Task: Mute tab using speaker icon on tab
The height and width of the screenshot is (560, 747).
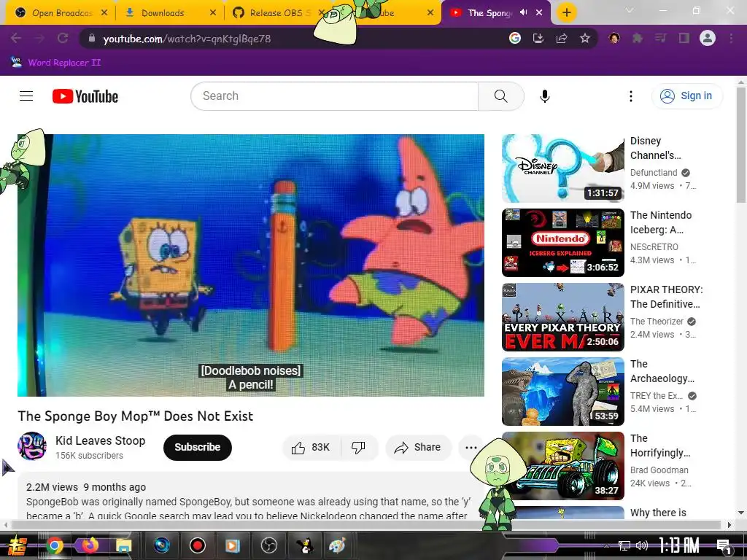Action: [x=523, y=12]
